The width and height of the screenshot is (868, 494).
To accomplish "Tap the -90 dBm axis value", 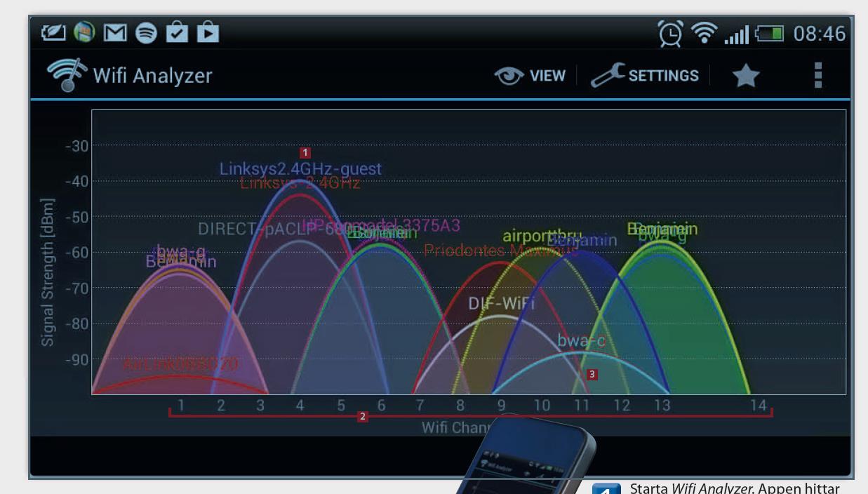I will coord(75,359).
